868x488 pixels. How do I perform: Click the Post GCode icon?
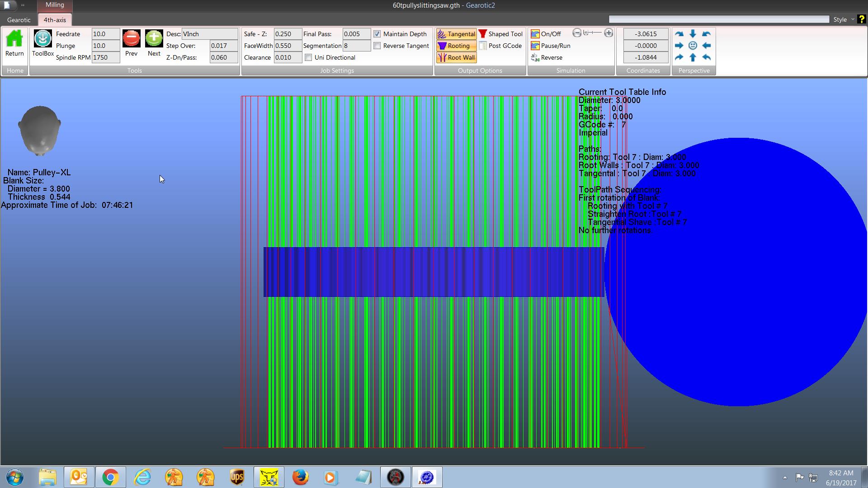pos(483,46)
